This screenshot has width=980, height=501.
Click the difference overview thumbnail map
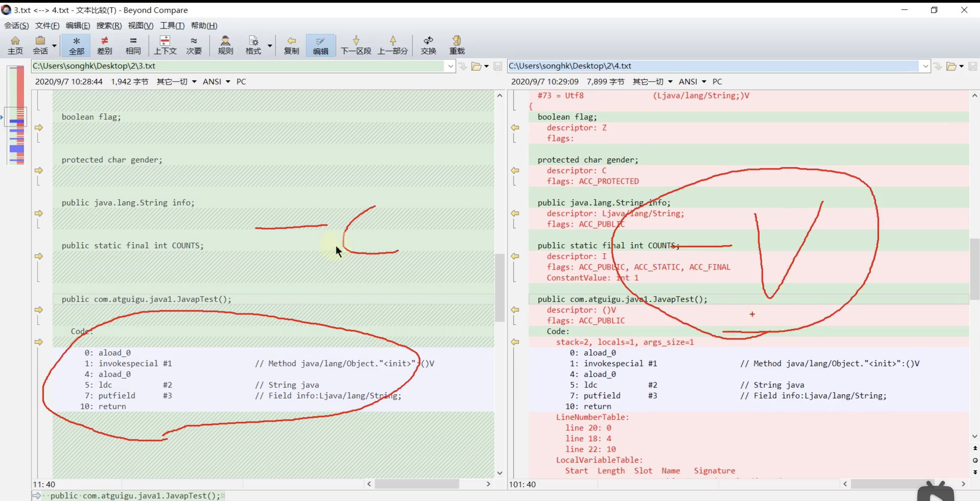(x=16, y=115)
